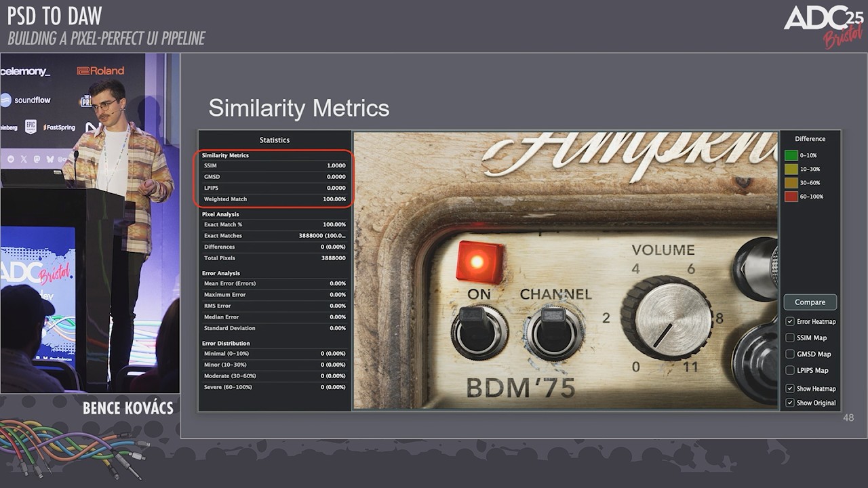Choose the 30–60% difference color swatch
The height and width of the screenshot is (488, 868).
point(791,182)
